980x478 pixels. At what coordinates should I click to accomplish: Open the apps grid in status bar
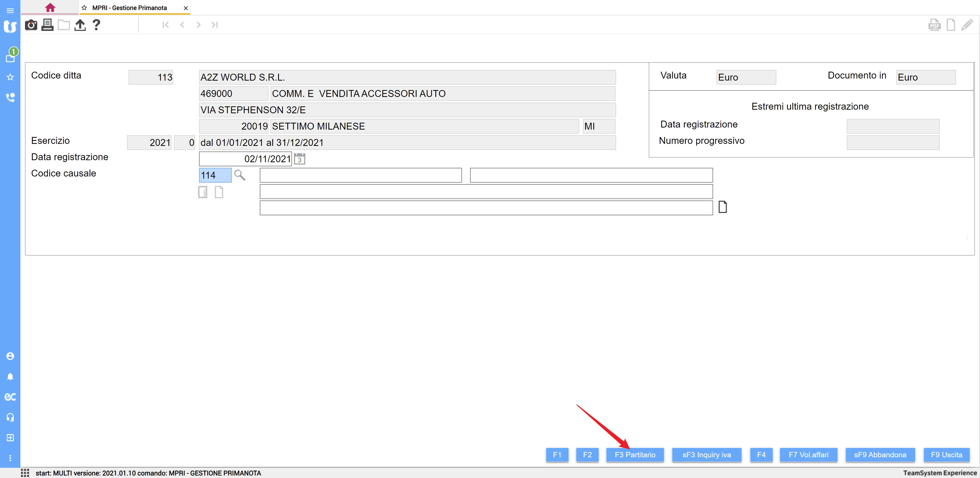pyautogui.click(x=25, y=473)
